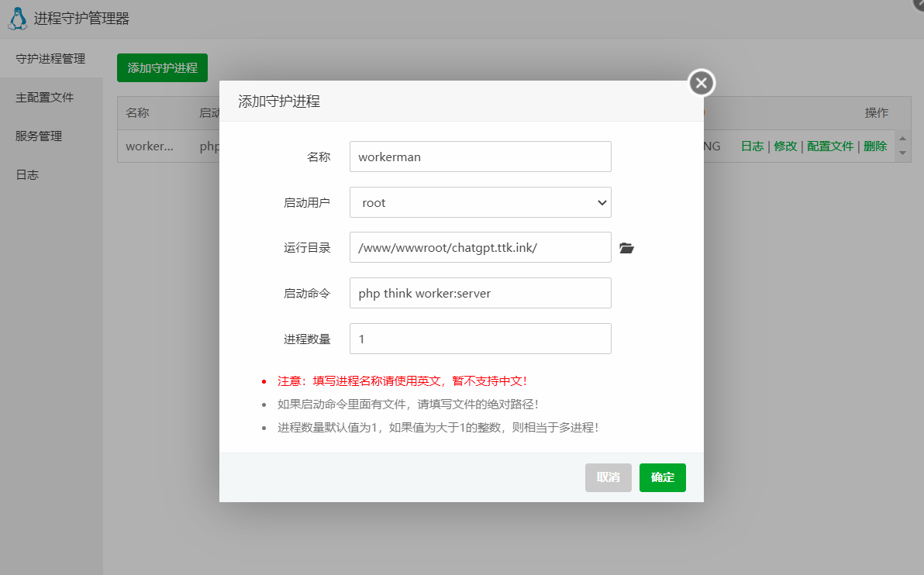Click the disabled 取消 button
This screenshot has width=924, height=575.
point(608,477)
